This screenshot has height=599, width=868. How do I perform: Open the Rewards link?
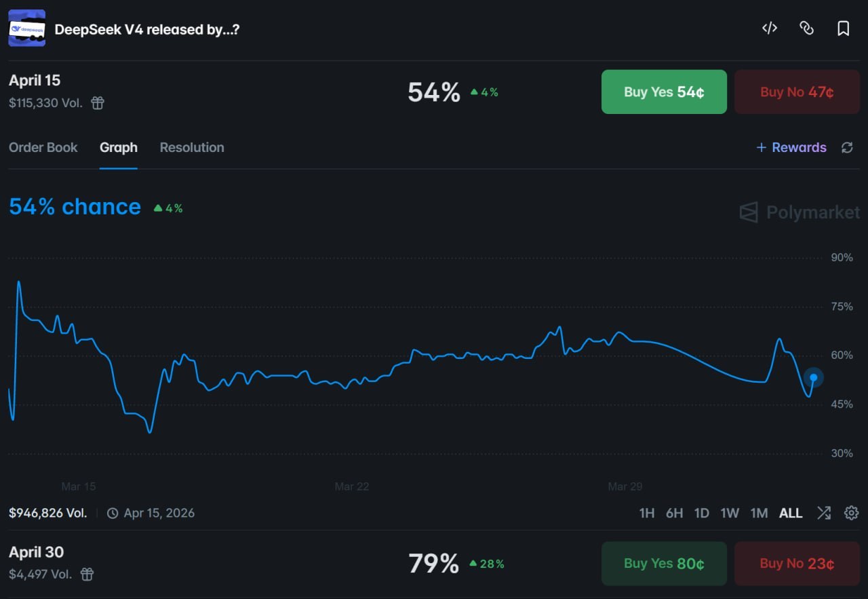click(x=791, y=148)
